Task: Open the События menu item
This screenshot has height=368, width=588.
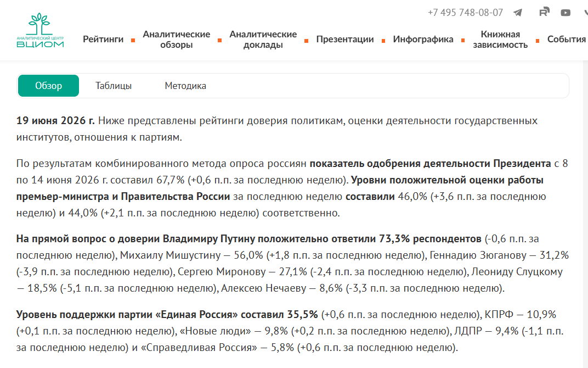Action: pyautogui.click(x=566, y=40)
